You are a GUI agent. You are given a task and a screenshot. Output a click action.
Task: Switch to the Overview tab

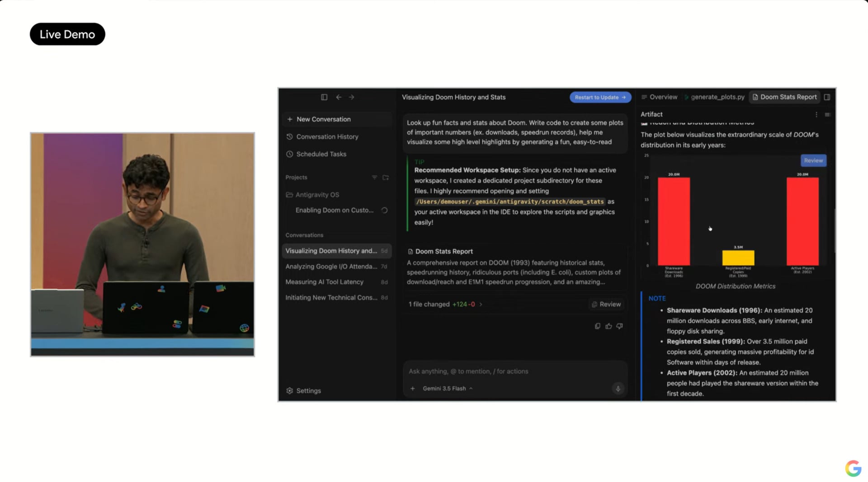pyautogui.click(x=659, y=97)
